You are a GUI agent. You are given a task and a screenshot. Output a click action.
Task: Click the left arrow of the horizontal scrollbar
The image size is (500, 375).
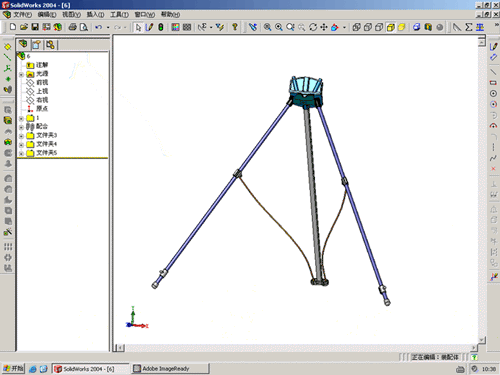(x=120, y=348)
